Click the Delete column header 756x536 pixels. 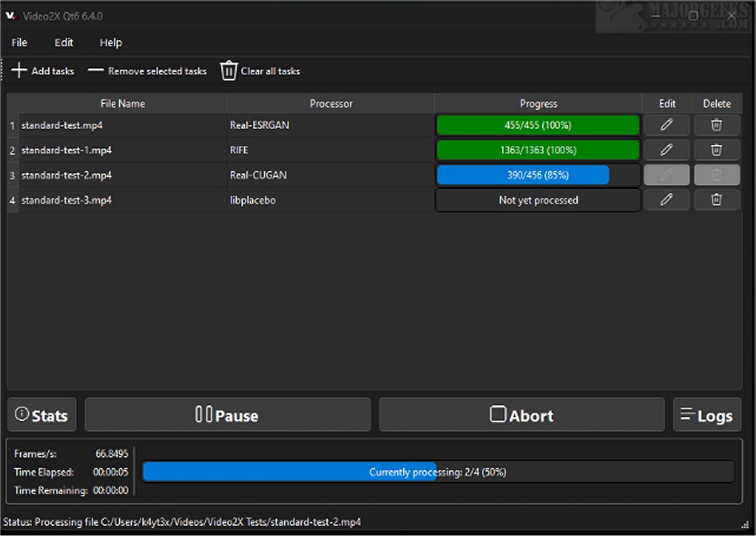(717, 103)
